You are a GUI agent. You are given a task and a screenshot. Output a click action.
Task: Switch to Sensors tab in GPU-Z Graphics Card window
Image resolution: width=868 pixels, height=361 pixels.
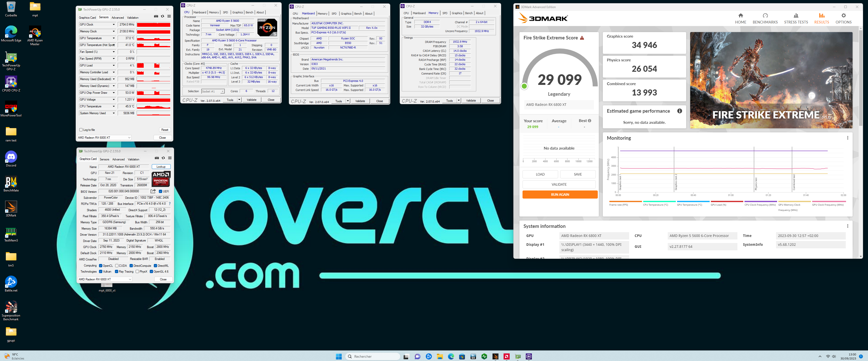(105, 159)
